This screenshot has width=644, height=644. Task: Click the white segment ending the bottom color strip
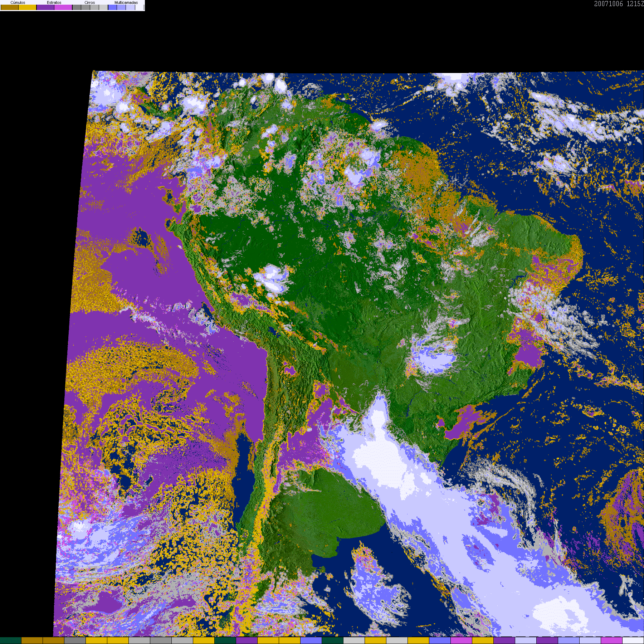(633, 640)
